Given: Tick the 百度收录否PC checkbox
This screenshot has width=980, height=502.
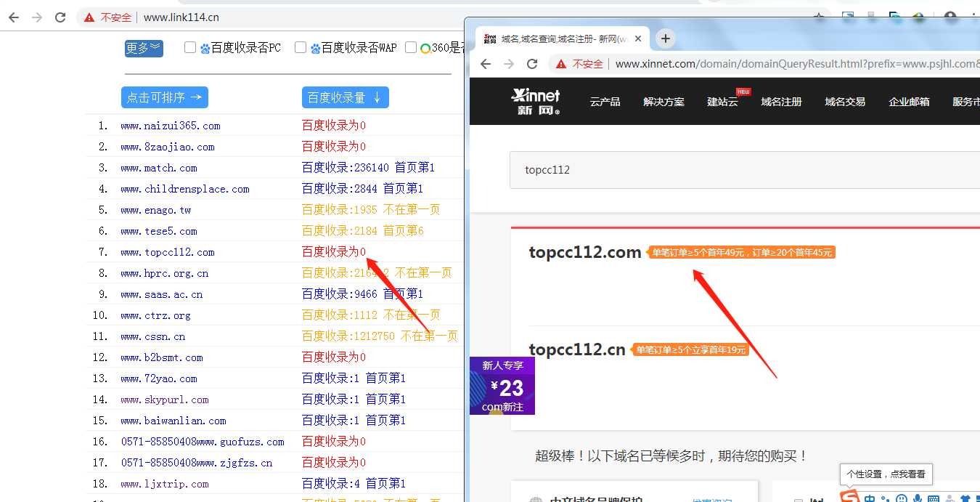Looking at the screenshot, I should click(190, 47).
